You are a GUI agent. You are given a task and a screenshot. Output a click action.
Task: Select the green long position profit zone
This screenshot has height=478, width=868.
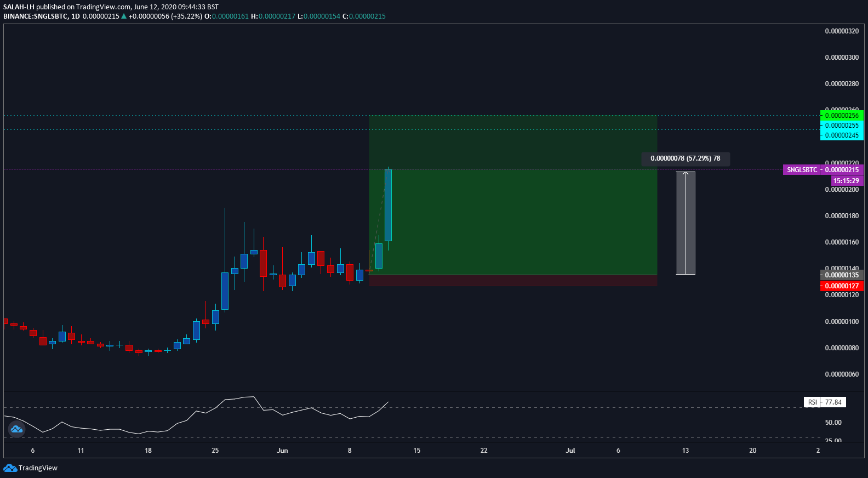click(x=513, y=195)
